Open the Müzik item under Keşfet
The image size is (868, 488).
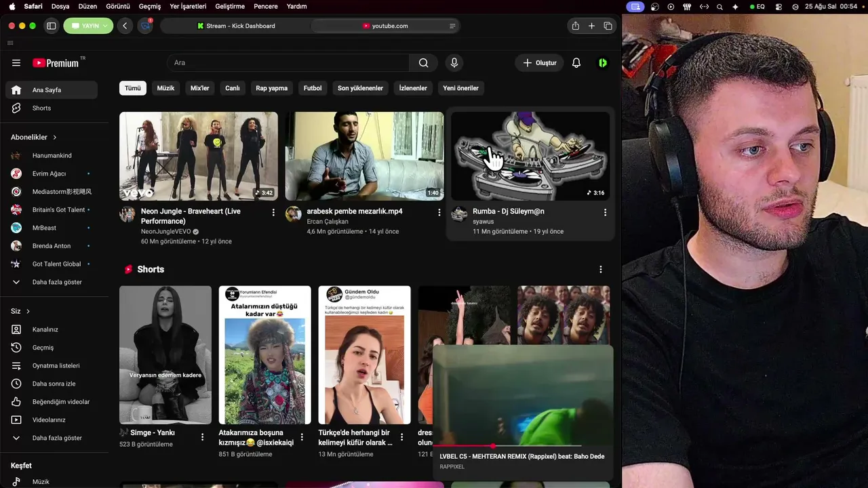52,482
